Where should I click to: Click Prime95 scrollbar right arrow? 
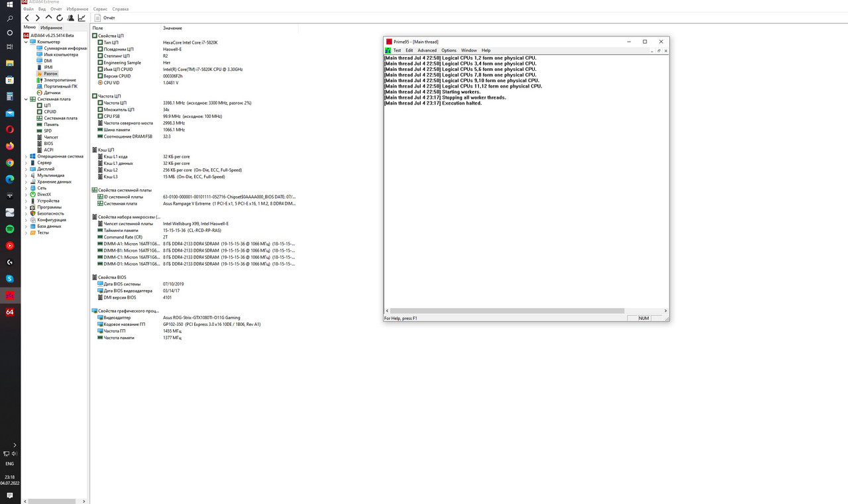coord(666,311)
